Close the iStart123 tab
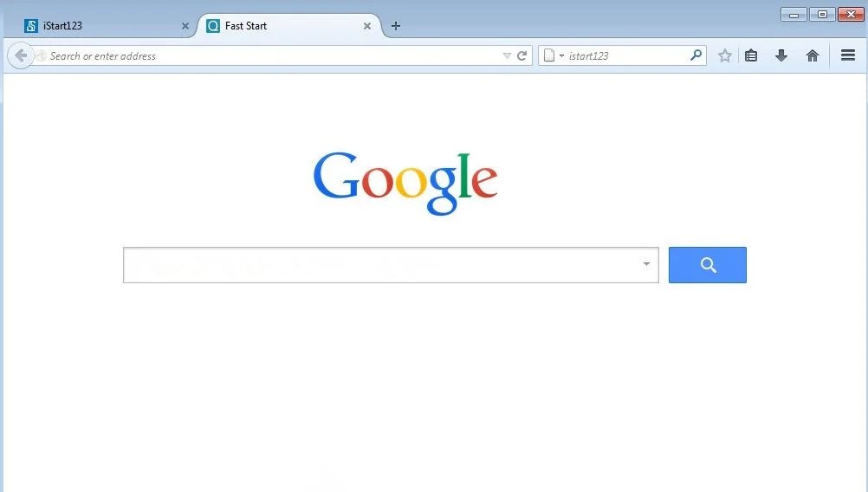The height and width of the screenshot is (492, 868). point(185,26)
